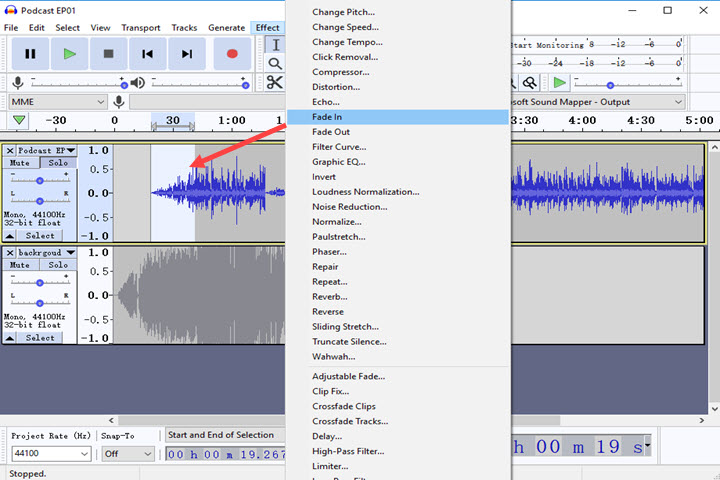Skip to end of the project

[187, 54]
